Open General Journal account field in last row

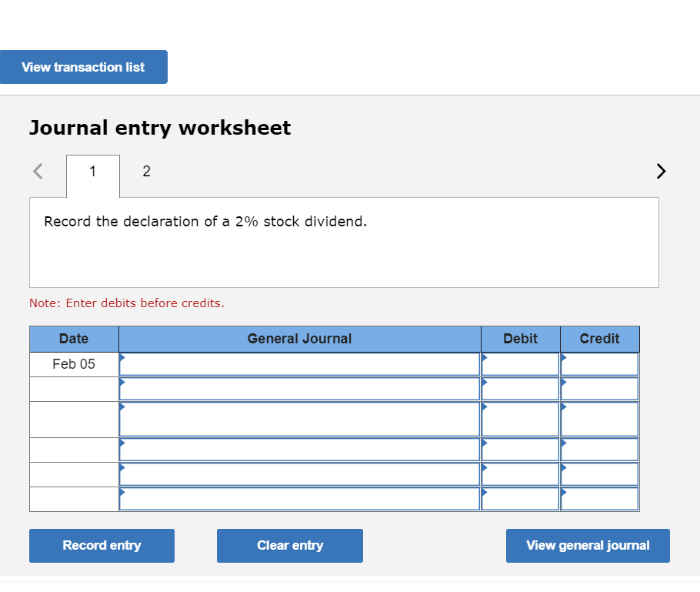tap(299, 499)
